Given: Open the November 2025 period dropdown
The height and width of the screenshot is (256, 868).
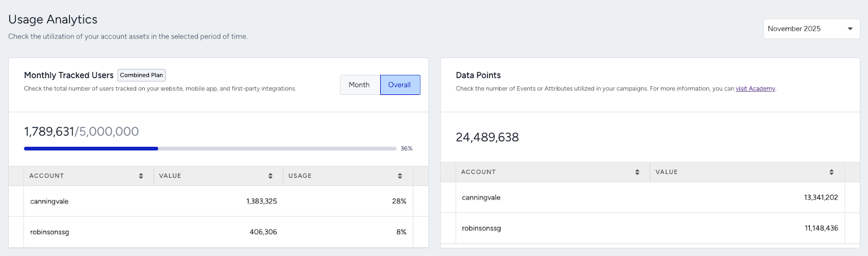Looking at the screenshot, I should tap(811, 29).
